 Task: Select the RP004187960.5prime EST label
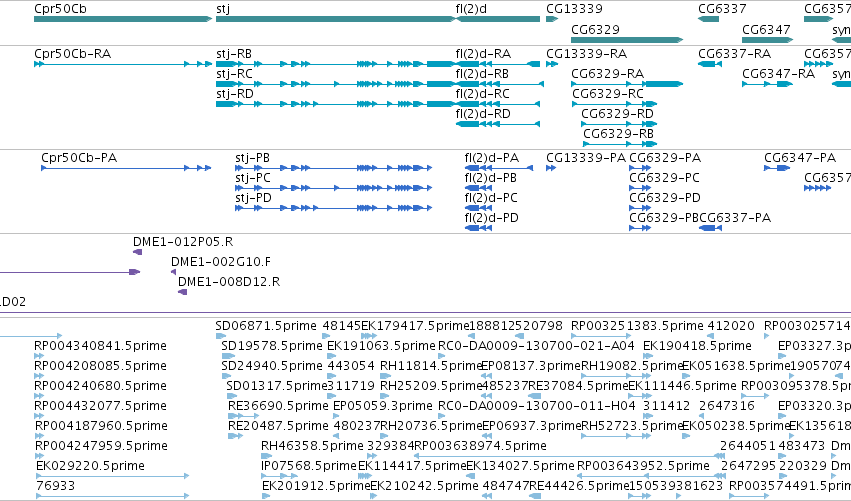[x=101, y=426]
